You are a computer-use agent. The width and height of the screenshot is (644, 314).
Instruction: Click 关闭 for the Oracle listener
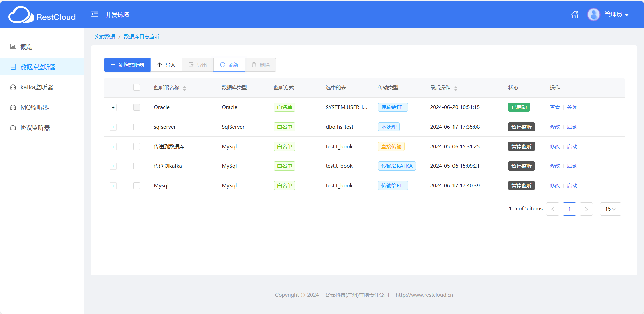coord(572,107)
